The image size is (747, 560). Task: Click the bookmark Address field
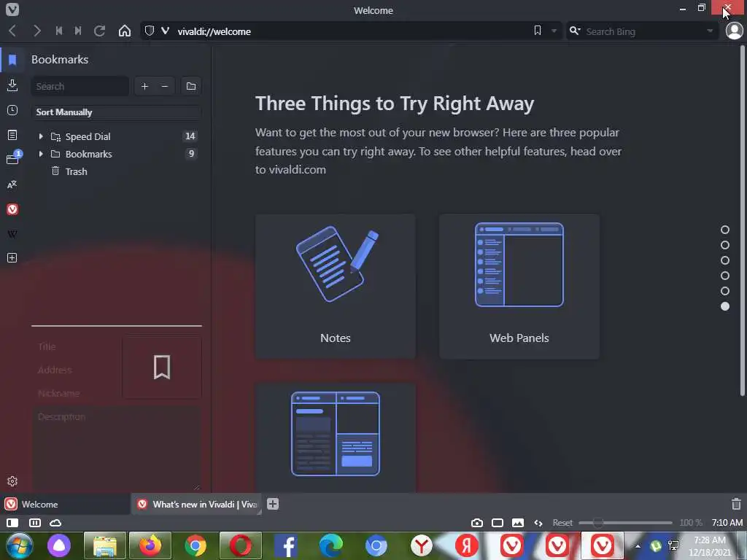pyautogui.click(x=76, y=370)
